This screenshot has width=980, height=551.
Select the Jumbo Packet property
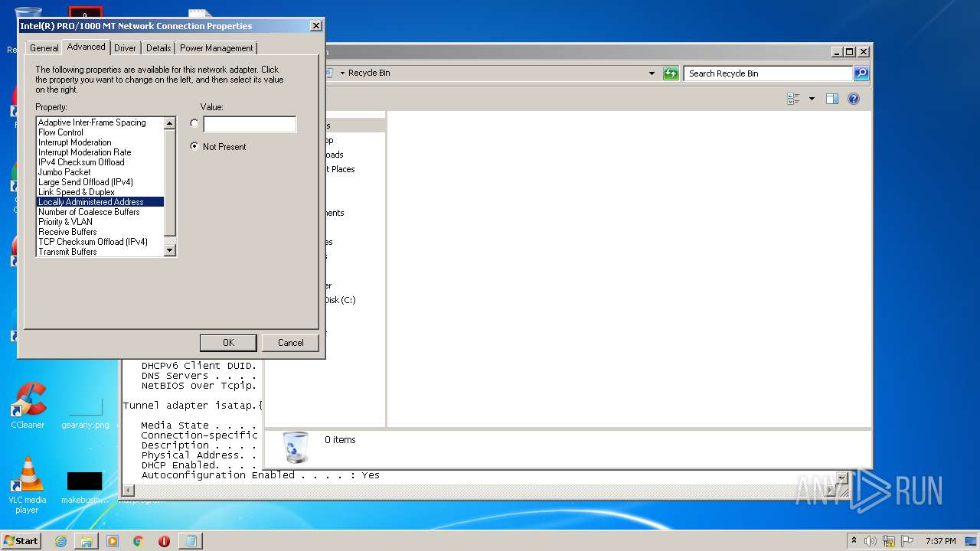(x=100, y=172)
